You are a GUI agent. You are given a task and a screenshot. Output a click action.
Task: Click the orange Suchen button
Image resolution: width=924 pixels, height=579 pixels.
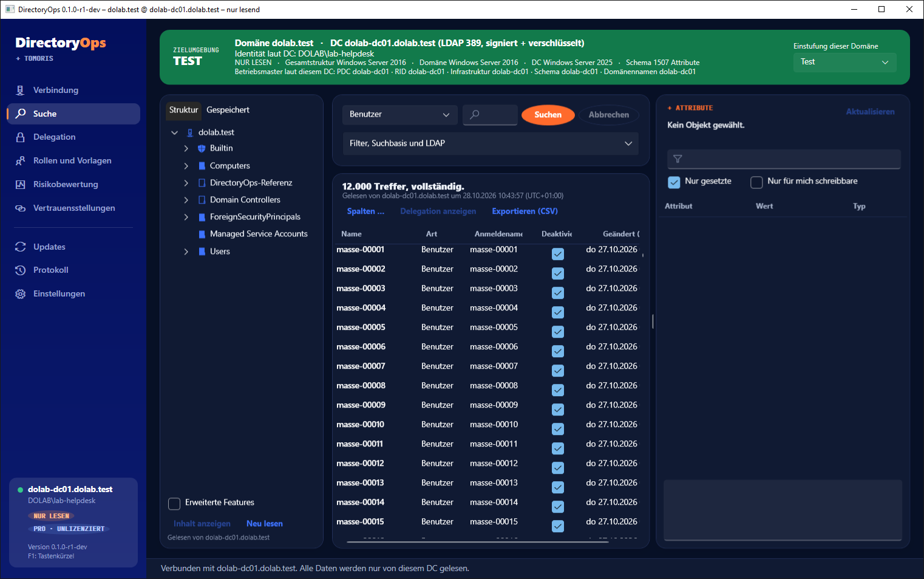pyautogui.click(x=548, y=115)
